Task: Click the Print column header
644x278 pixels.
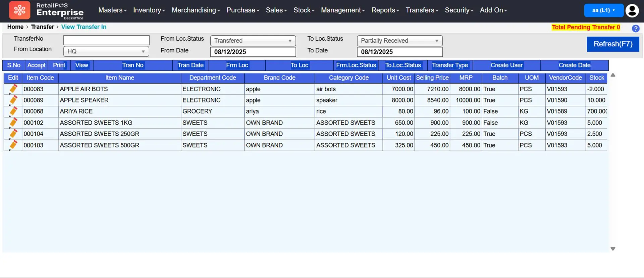Action: tap(59, 65)
